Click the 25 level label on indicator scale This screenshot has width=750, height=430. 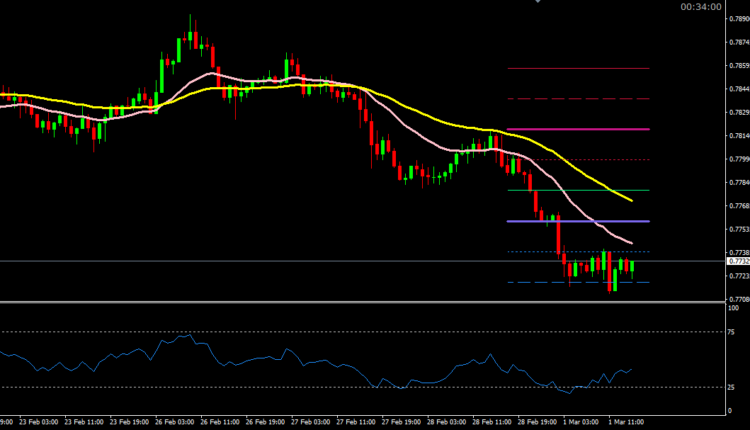tap(733, 387)
